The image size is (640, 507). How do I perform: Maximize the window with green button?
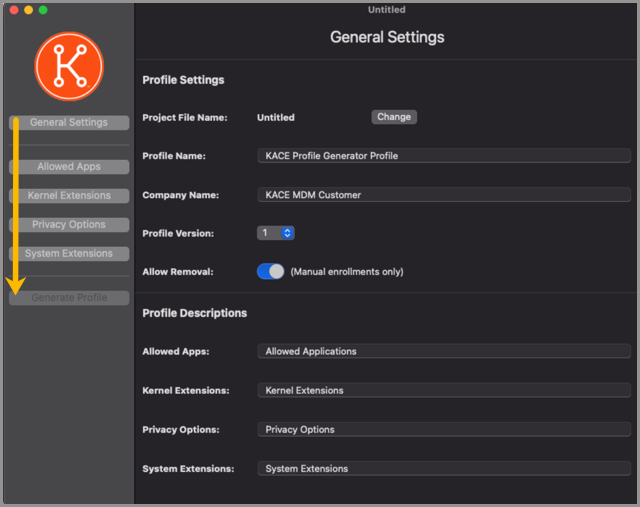tap(43, 10)
